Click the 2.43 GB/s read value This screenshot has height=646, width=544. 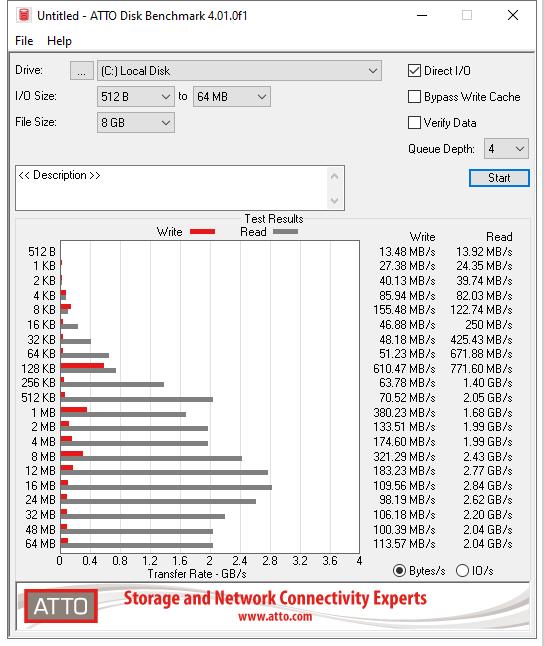pyautogui.click(x=488, y=456)
